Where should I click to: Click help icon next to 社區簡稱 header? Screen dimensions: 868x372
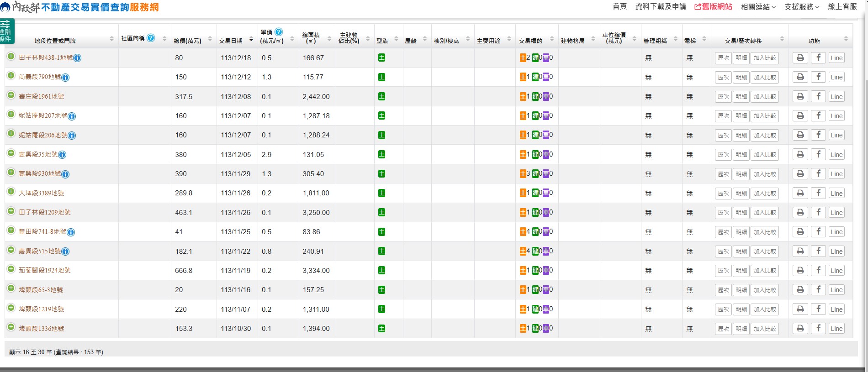point(151,38)
